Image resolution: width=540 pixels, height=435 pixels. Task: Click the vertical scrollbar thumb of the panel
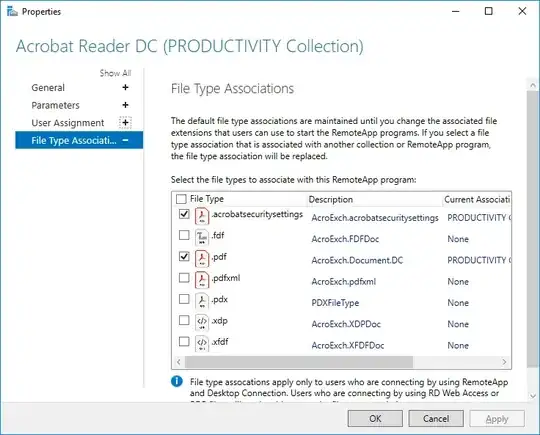click(533, 229)
